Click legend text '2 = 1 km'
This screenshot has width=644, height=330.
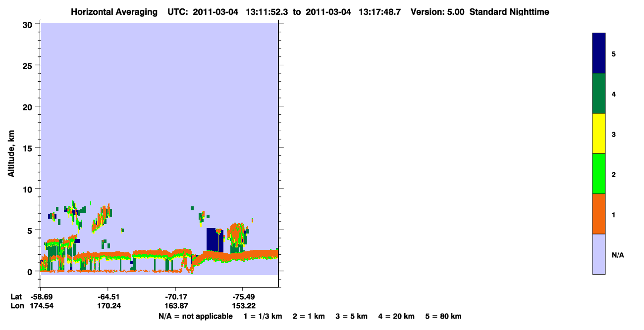(309, 317)
